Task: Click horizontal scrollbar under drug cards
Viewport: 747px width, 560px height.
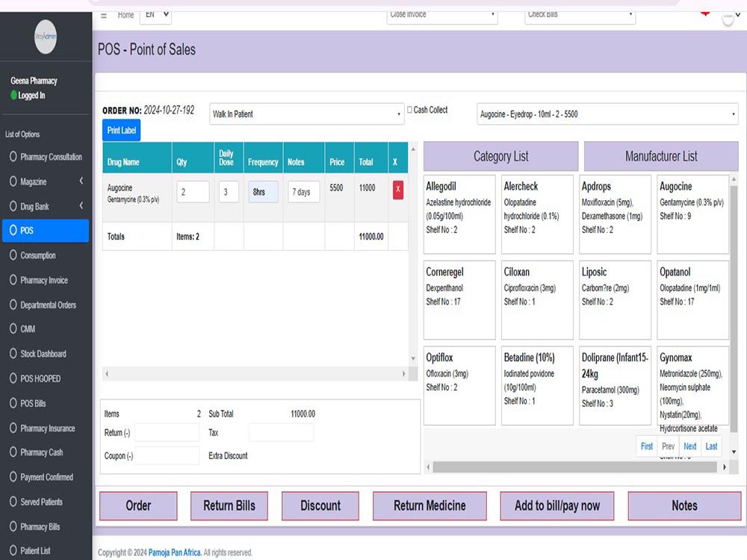Action: 574,467
